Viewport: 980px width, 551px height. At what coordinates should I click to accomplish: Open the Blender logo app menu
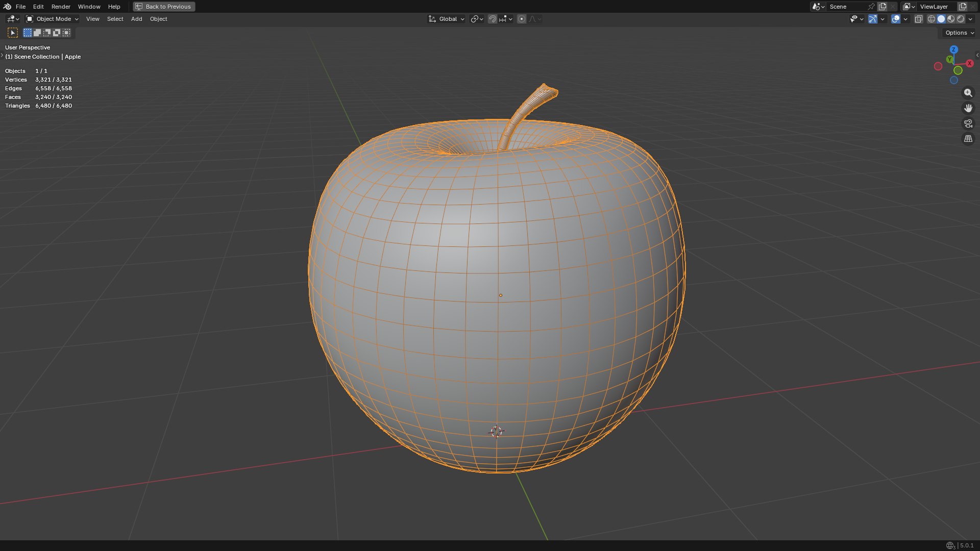(7, 7)
